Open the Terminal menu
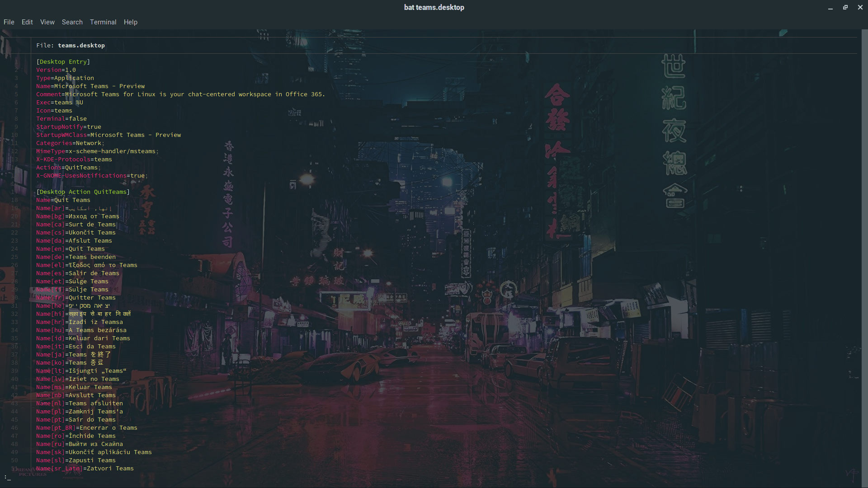 (103, 22)
